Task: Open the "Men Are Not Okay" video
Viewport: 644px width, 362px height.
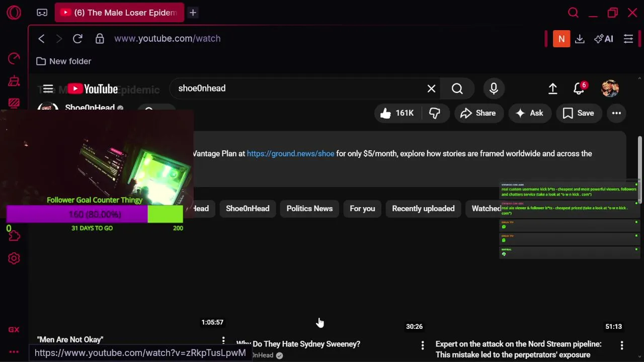Action: (x=70, y=340)
